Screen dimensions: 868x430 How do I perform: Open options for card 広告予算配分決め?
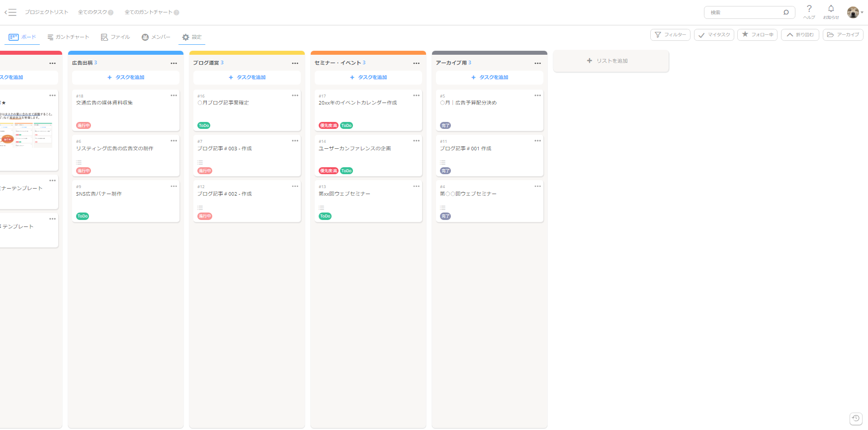537,96
